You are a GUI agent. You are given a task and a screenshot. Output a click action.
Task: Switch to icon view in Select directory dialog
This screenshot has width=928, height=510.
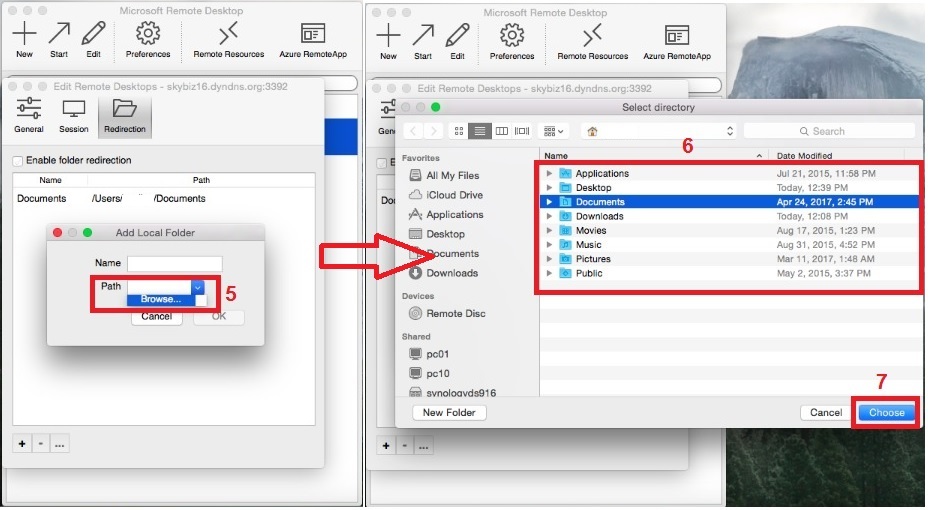(x=459, y=131)
